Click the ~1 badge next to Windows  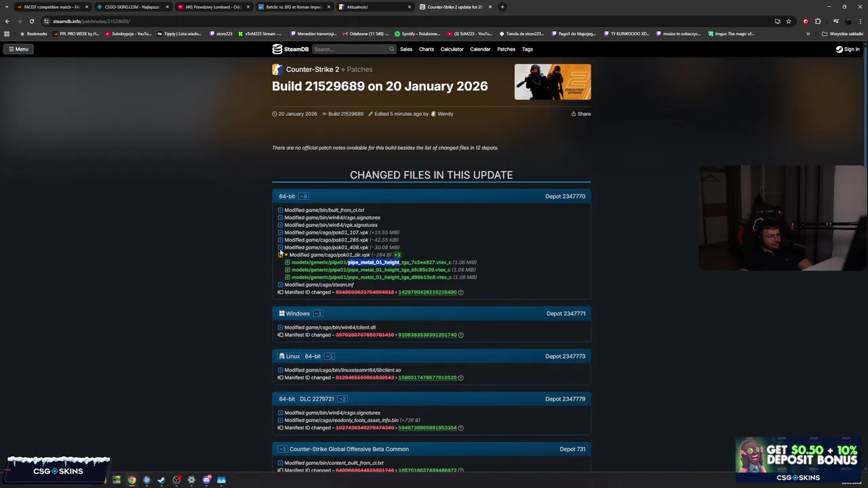tap(317, 313)
